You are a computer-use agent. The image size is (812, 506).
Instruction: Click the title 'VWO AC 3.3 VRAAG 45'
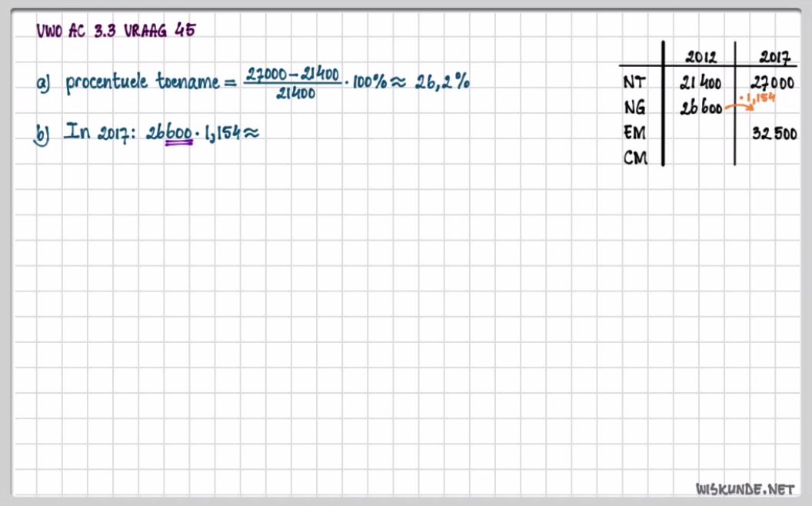click(115, 31)
